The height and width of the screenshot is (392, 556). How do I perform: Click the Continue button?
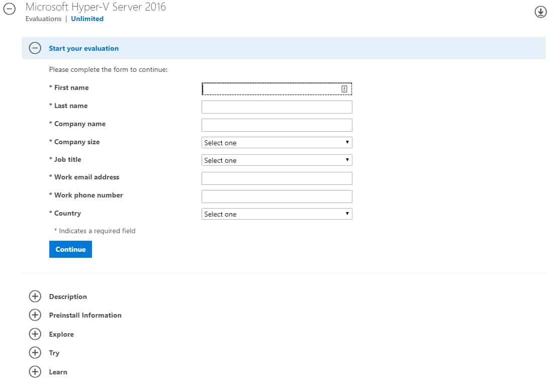click(x=70, y=249)
